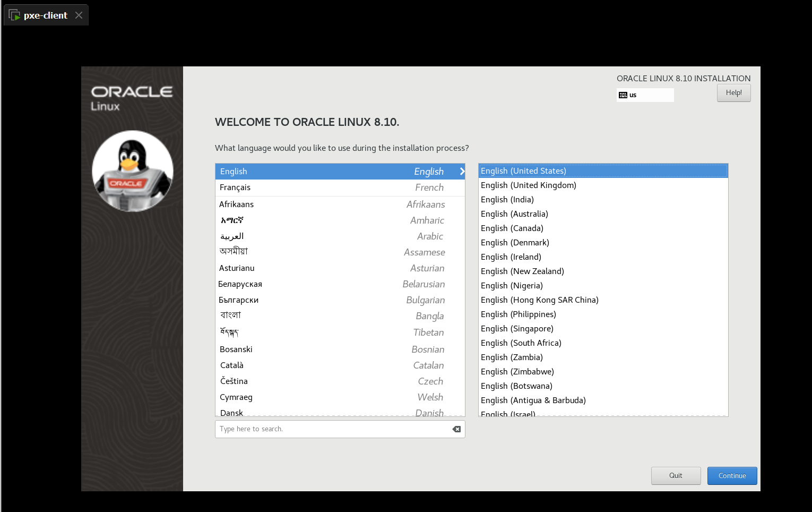
Task: Focus the language search field
Action: tap(340, 429)
